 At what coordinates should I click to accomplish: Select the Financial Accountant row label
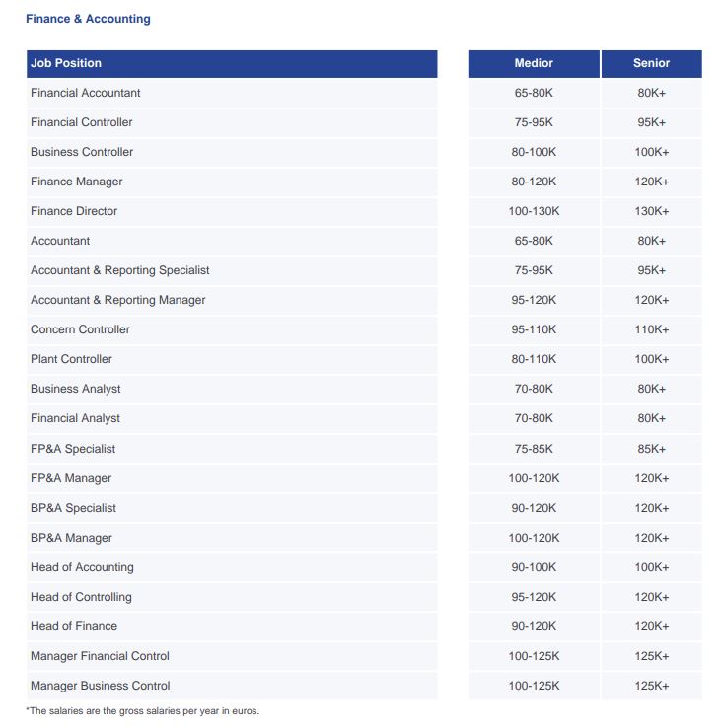click(86, 93)
